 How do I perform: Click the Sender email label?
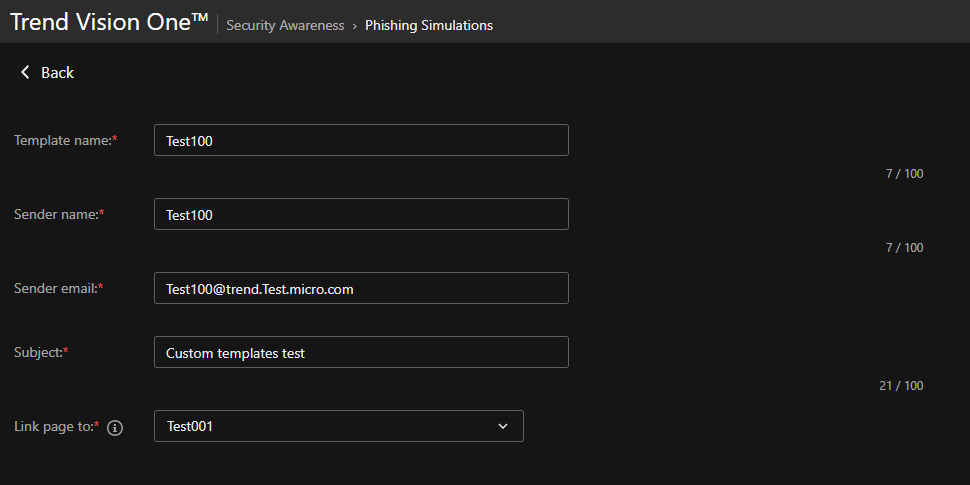point(56,288)
